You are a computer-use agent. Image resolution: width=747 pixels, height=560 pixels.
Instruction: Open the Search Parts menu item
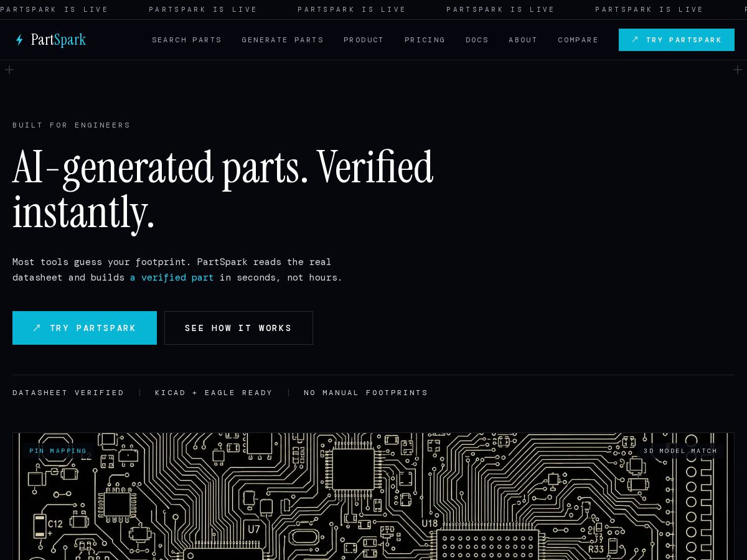coord(187,40)
